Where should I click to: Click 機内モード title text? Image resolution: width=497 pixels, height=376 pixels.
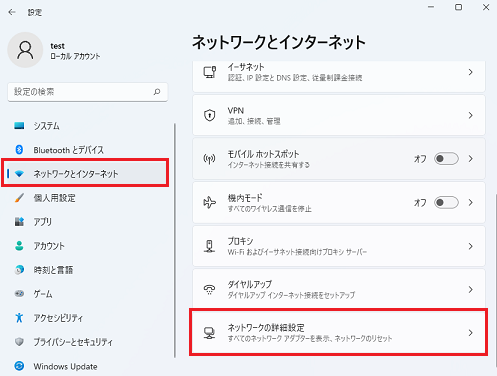[x=245, y=198]
